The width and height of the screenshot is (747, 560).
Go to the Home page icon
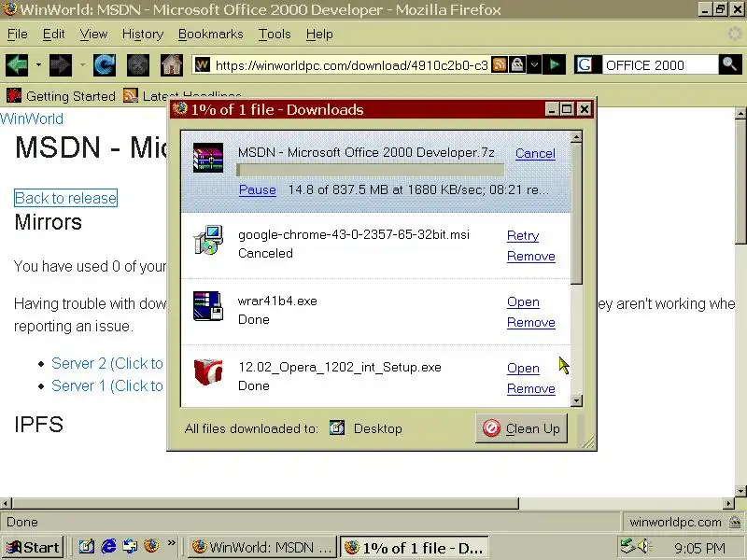click(x=172, y=64)
